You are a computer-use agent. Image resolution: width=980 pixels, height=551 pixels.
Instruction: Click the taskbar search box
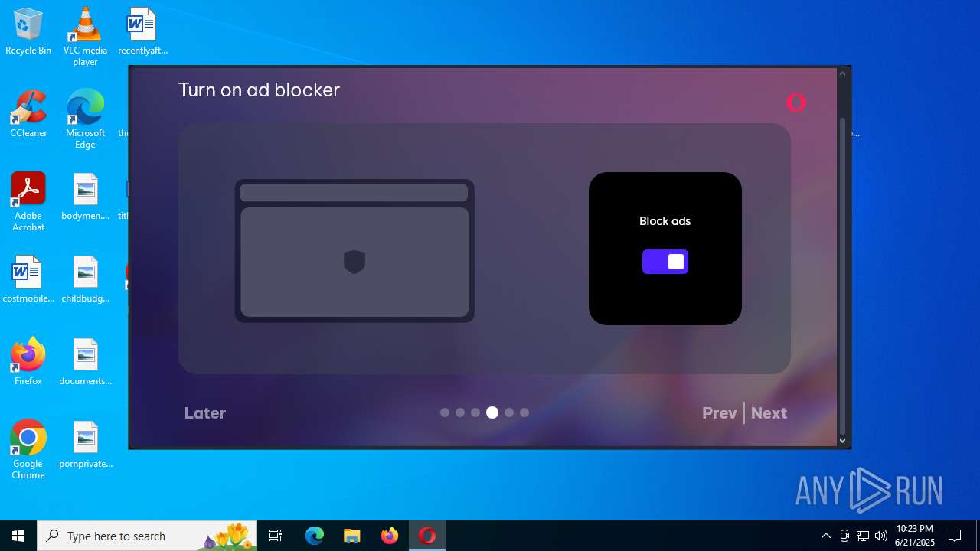click(x=147, y=536)
